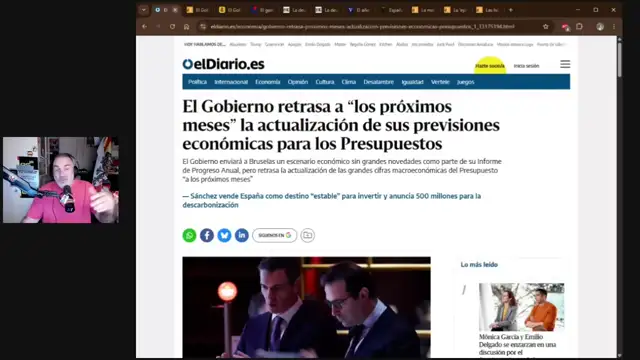Save the article with the folder icon

tap(308, 236)
